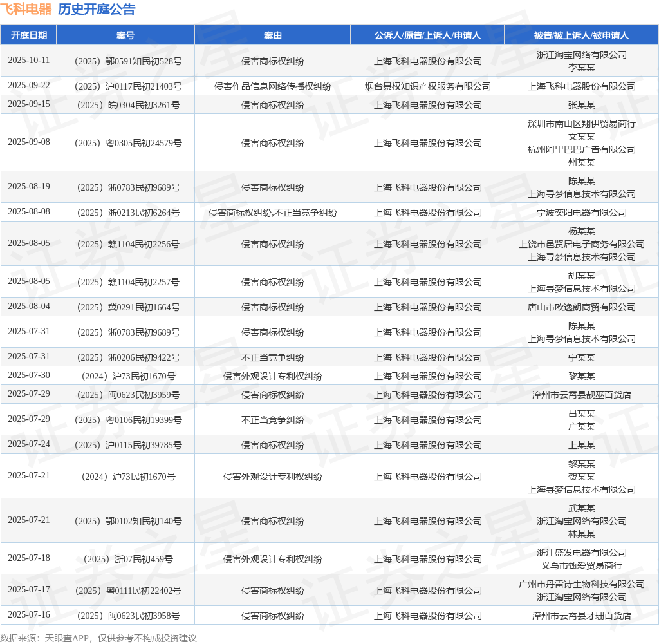Click the date cell "2025-09-15"

click(x=28, y=104)
